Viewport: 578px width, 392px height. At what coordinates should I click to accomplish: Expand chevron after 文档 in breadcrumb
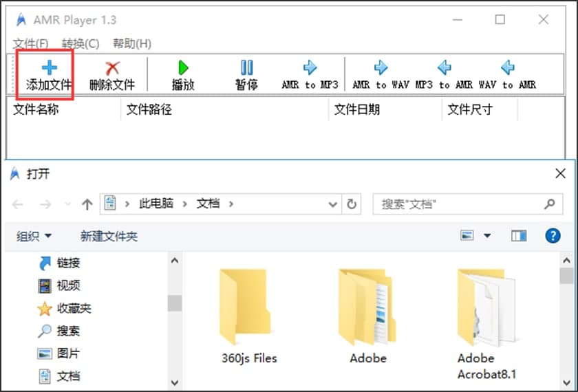tap(231, 204)
